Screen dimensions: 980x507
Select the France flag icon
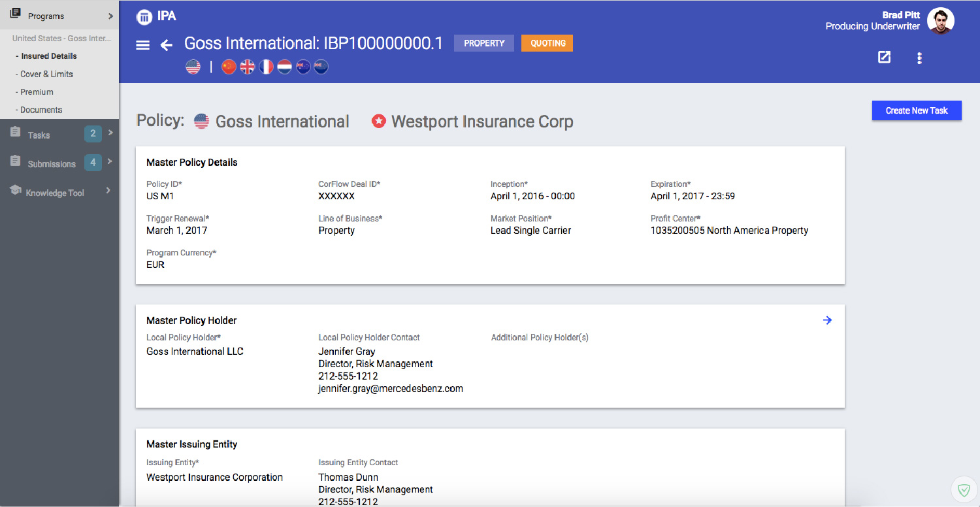[266, 67]
